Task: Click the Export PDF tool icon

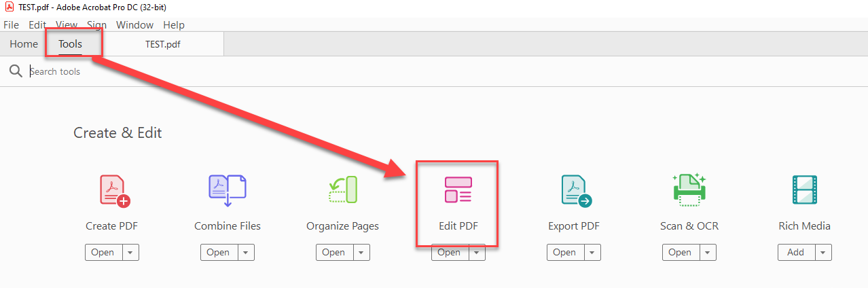Action: (575, 191)
